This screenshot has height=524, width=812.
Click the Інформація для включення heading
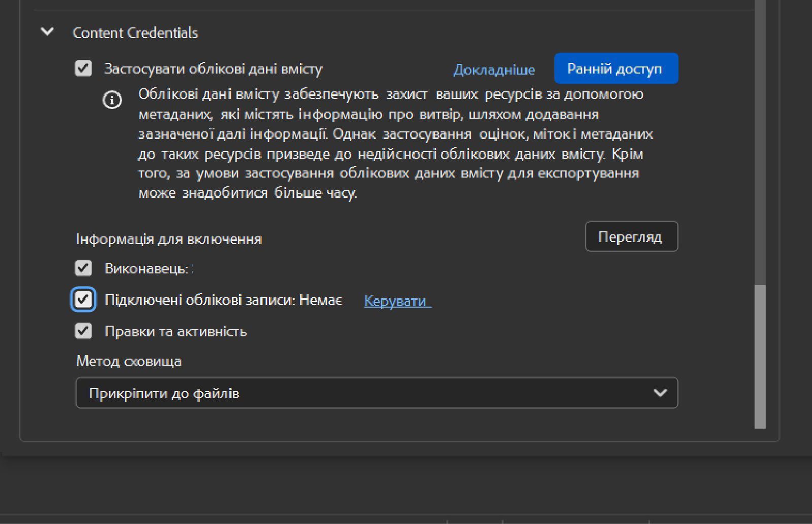(x=169, y=239)
